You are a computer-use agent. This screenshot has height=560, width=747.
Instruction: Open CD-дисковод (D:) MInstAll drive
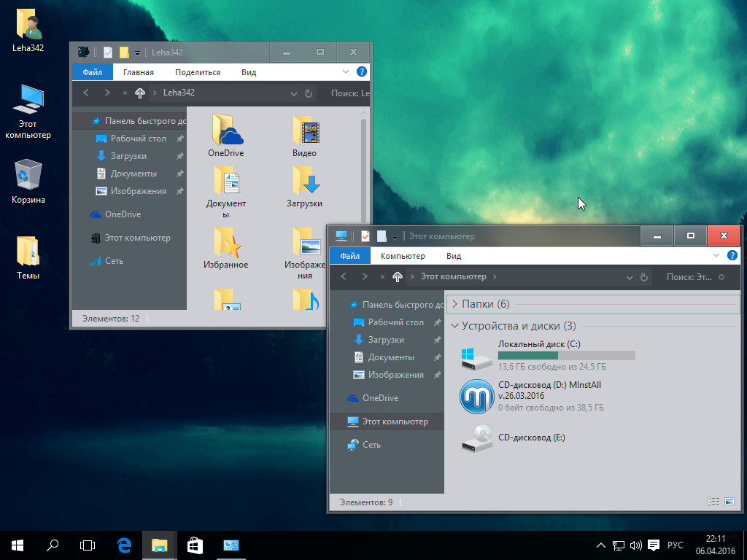478,397
